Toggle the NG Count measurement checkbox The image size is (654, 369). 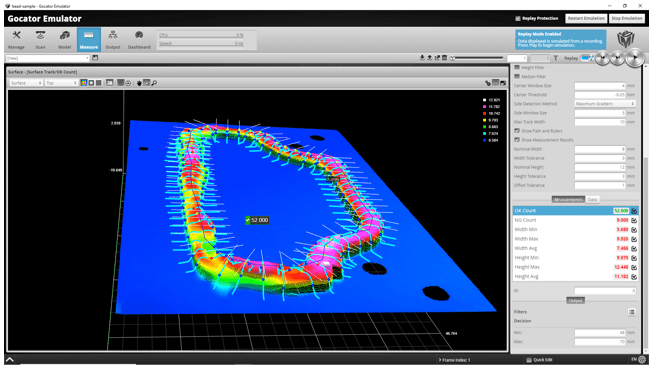click(x=634, y=220)
